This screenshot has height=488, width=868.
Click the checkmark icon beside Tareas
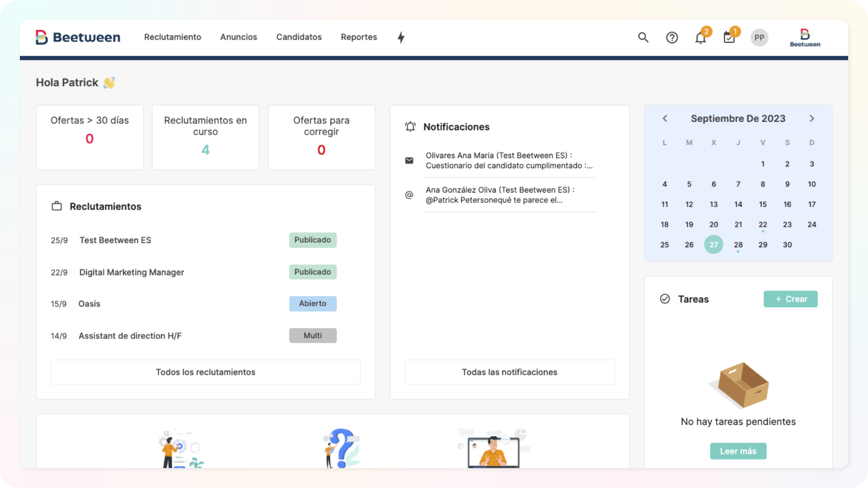(664, 299)
